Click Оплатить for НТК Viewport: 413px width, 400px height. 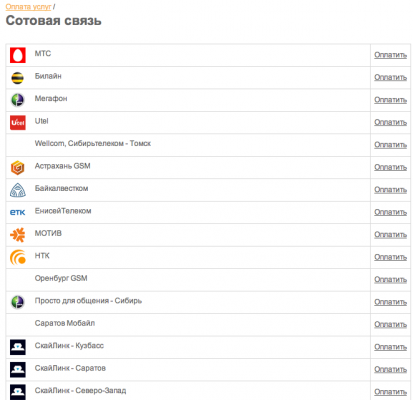(x=390, y=257)
